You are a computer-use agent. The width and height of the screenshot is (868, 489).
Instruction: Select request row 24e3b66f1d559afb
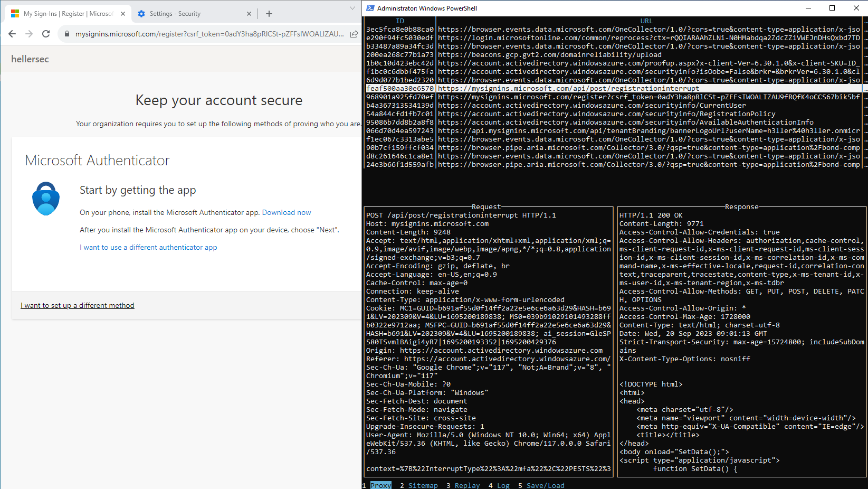tap(614, 165)
